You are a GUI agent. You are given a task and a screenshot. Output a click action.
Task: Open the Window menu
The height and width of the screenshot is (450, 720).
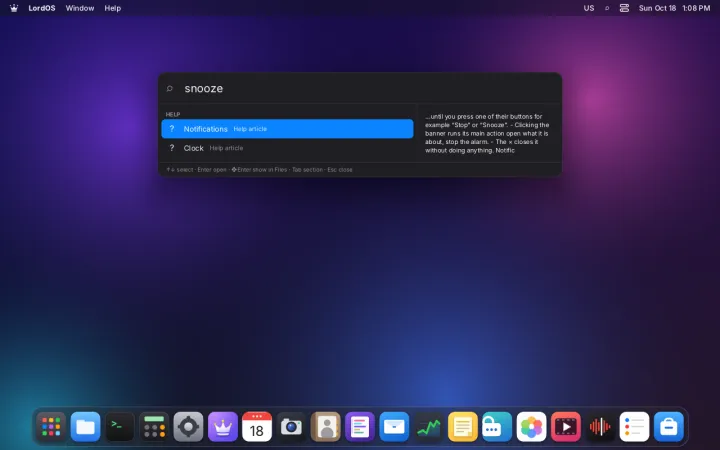click(x=80, y=8)
